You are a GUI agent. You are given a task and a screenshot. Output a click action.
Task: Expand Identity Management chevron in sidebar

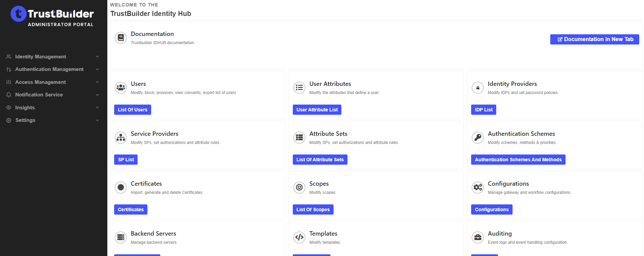[x=97, y=57]
